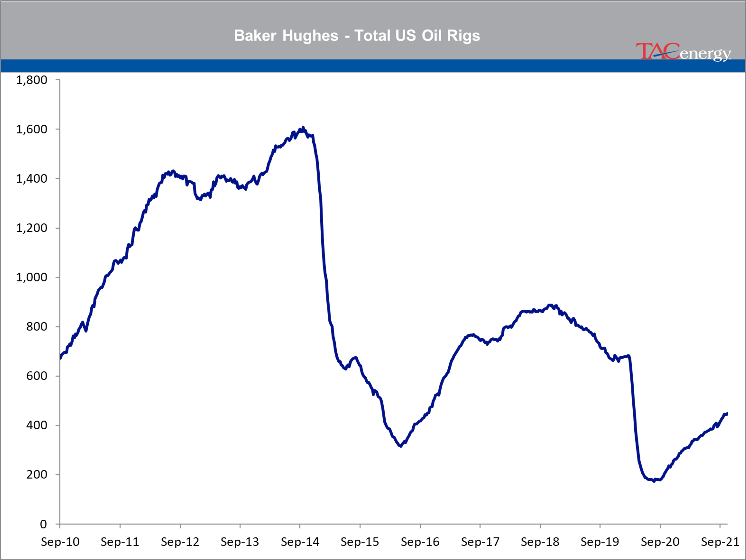Click the Sep-19 x-axis label

600,542
